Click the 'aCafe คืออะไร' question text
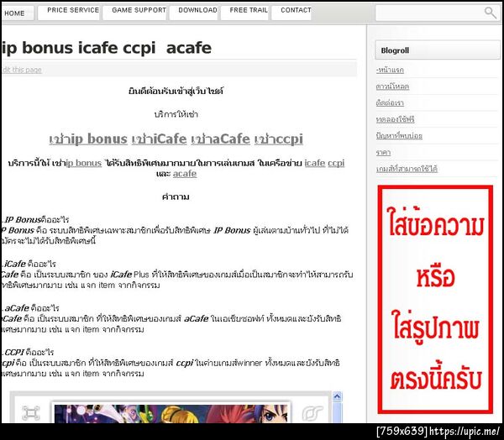The width and height of the screenshot is (504, 440). (x=32, y=308)
